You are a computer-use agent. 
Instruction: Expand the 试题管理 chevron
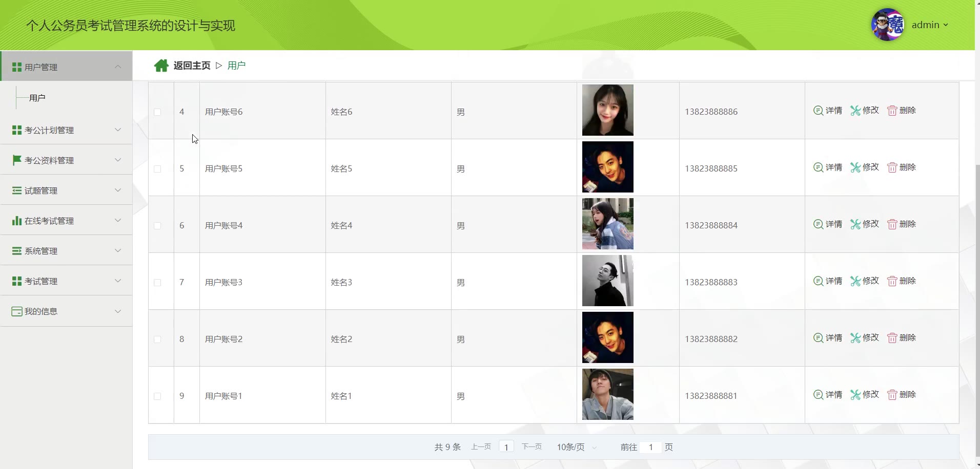pyautogui.click(x=118, y=190)
